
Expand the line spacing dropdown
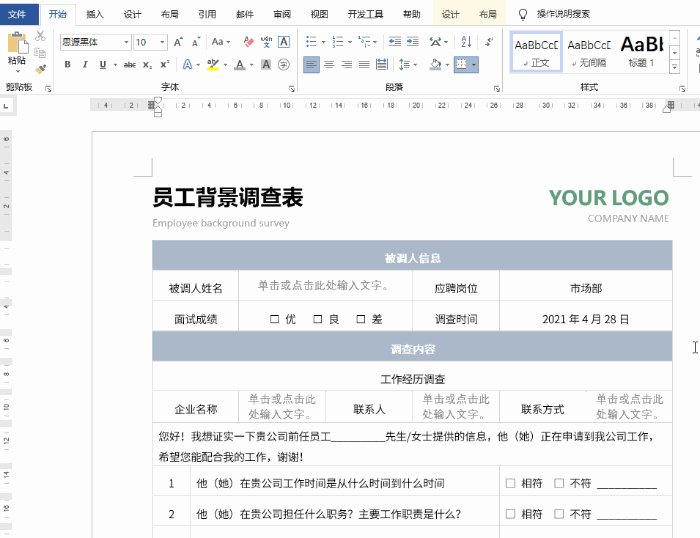(413, 64)
